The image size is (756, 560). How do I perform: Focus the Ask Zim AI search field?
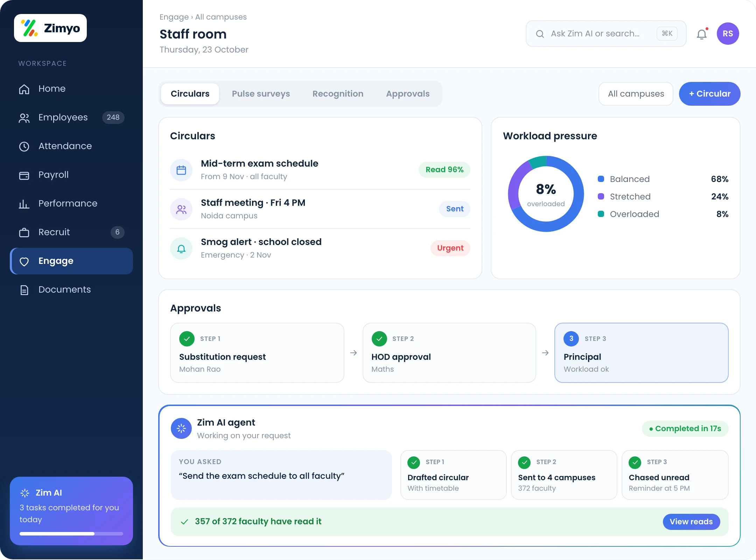point(606,34)
